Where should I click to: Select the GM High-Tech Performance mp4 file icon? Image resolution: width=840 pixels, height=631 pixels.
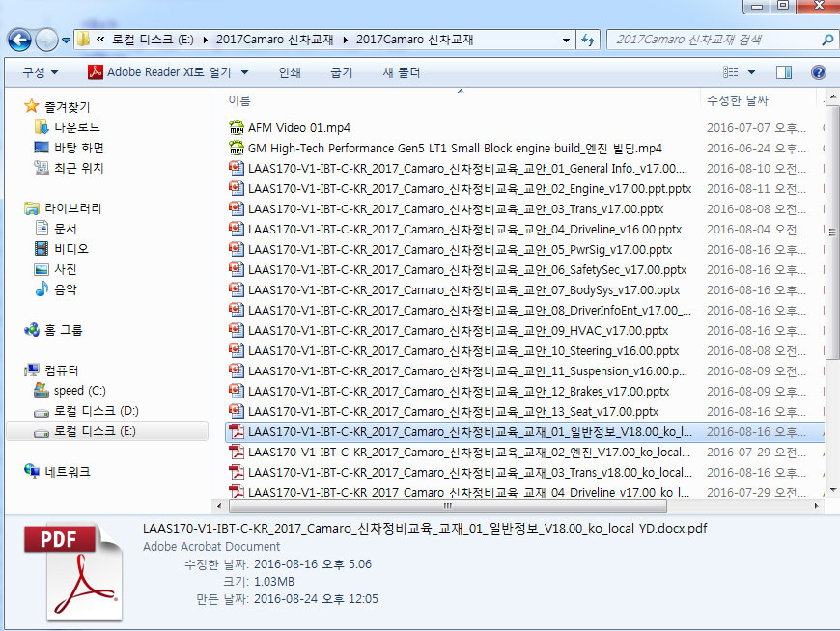tap(237, 148)
